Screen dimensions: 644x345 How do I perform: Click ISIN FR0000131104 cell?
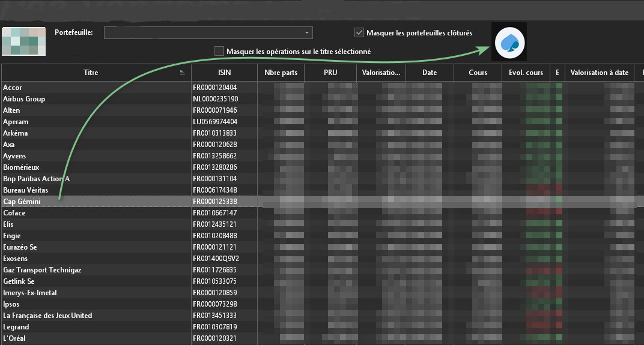224,179
